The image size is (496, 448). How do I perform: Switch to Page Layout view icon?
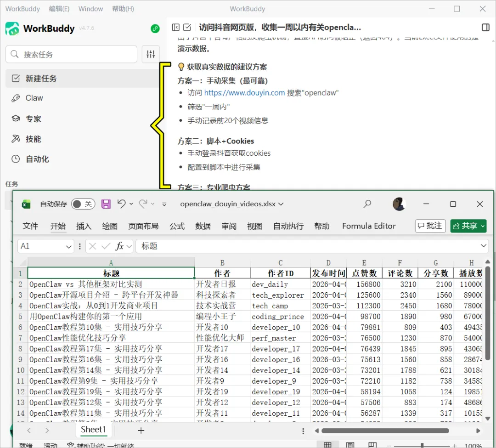click(x=350, y=445)
